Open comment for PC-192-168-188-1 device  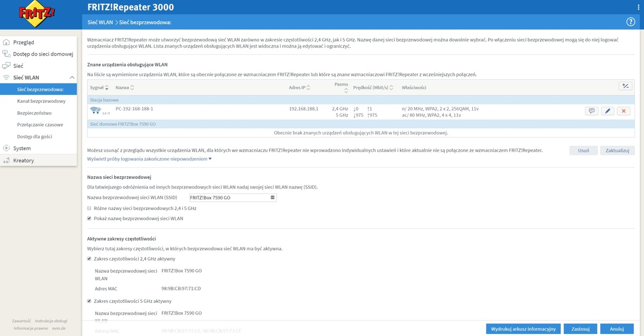coord(592,111)
